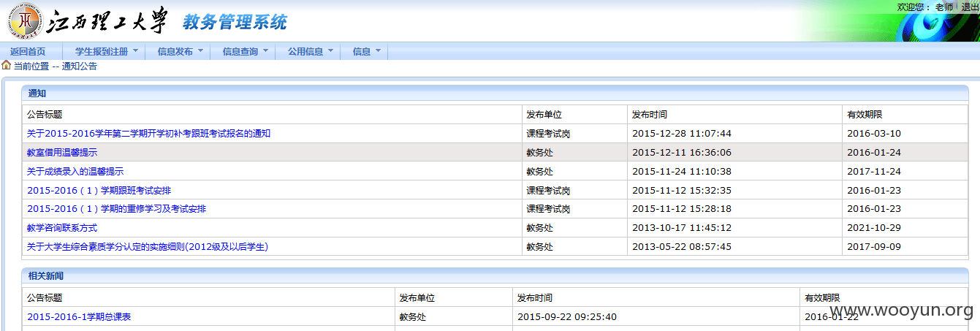Click 发布时间 header in 相关新闻 table
Image resolution: width=980 pixels, height=331 pixels.
pyautogui.click(x=535, y=298)
